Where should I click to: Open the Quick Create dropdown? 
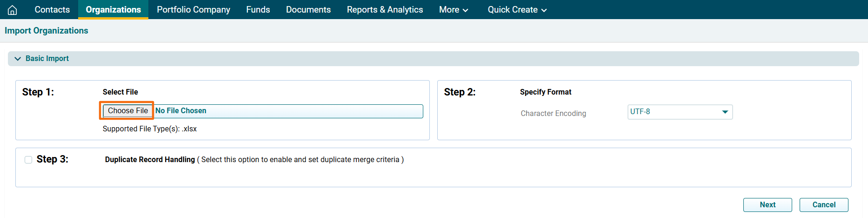coord(517,10)
